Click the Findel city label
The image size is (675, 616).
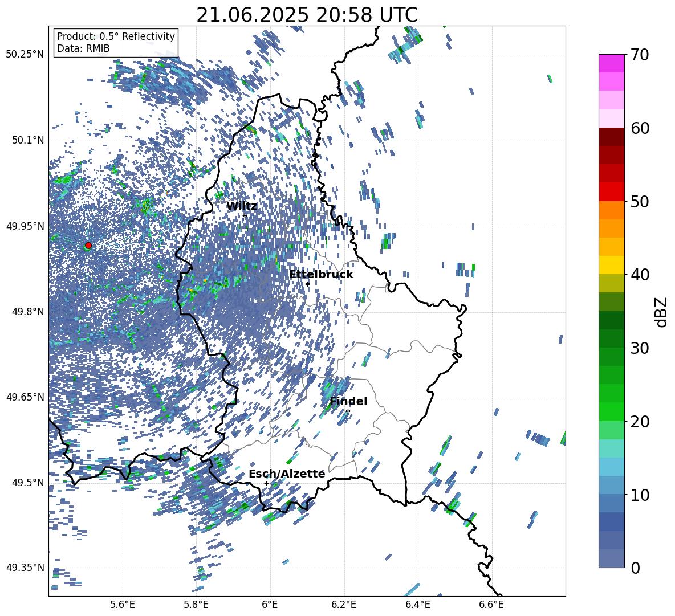tap(348, 401)
